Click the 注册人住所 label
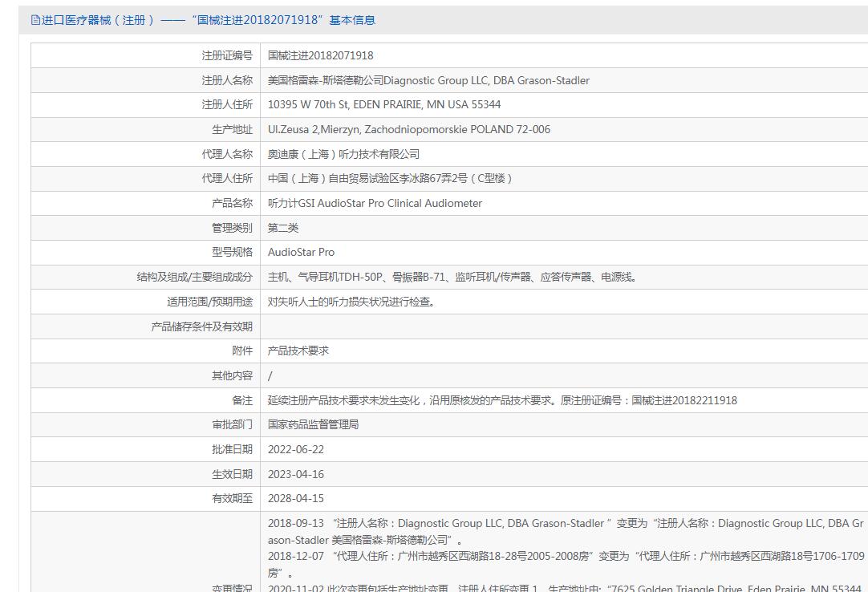 (227, 104)
